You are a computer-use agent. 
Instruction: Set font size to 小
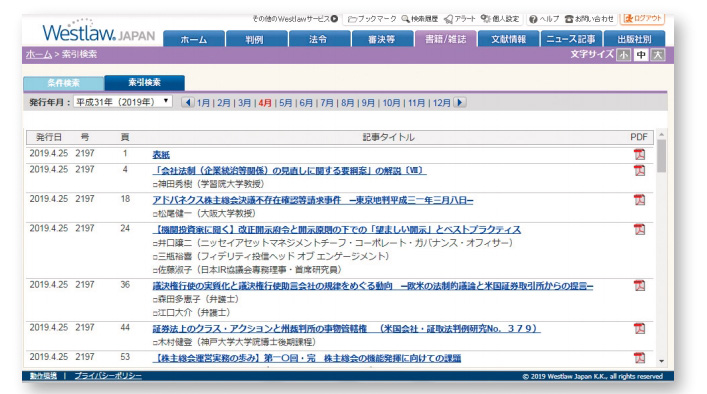(x=624, y=55)
